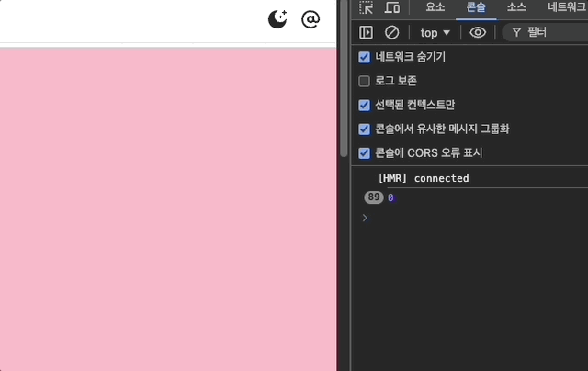This screenshot has width=588, height=371.
Task: Uncheck the 선택된 컨텍스트만 option
Action: (365, 105)
